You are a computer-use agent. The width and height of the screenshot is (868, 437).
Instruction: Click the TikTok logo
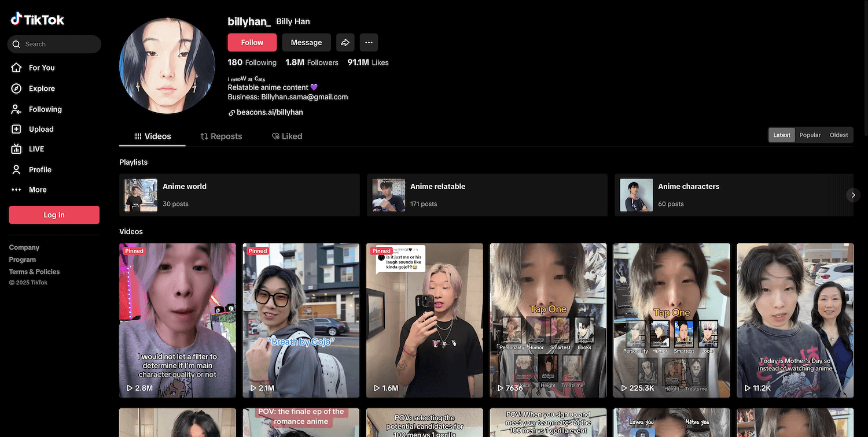[x=38, y=20]
